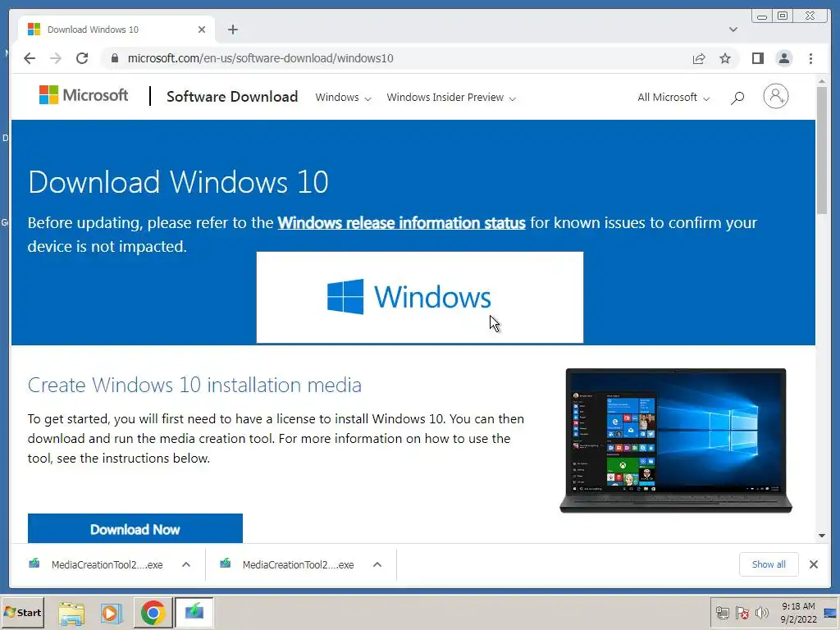Expand the Windows Insider Preview menu
The image size is (840, 630).
(x=451, y=98)
